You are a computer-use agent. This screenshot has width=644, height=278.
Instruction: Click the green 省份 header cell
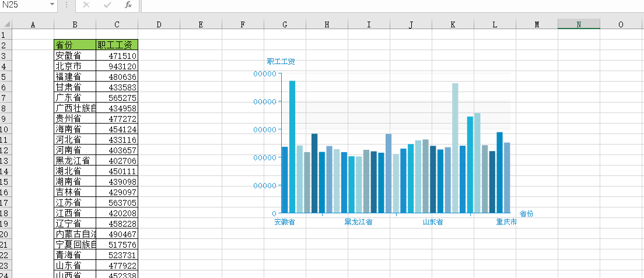click(x=75, y=45)
